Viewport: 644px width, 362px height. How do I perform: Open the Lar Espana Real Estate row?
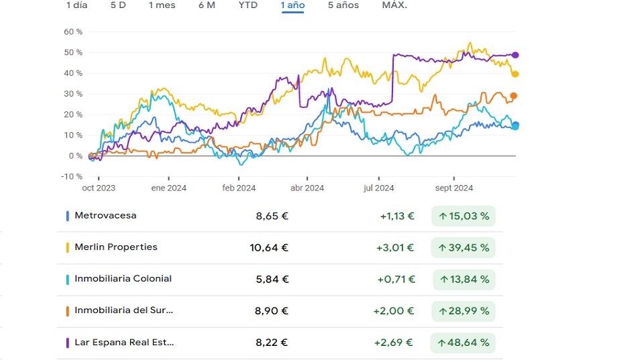coord(124,342)
